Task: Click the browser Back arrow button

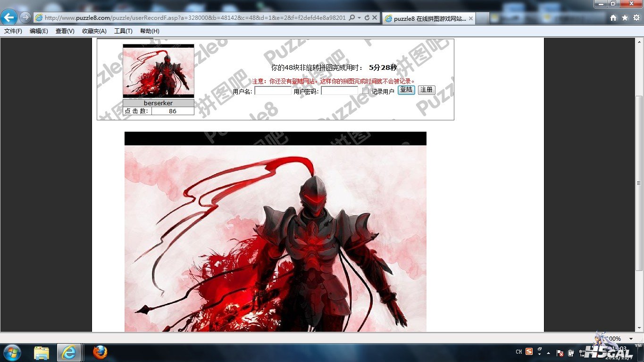Action: [9, 17]
